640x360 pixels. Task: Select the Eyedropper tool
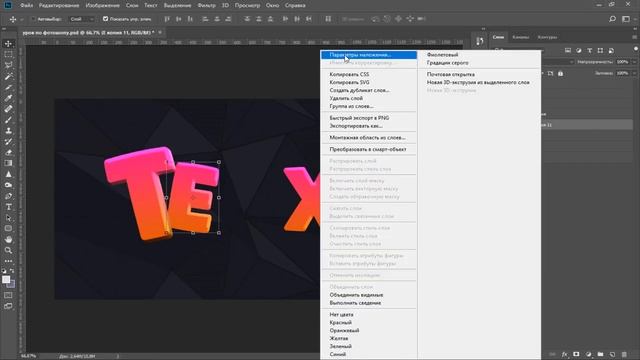pyautogui.click(x=8, y=98)
